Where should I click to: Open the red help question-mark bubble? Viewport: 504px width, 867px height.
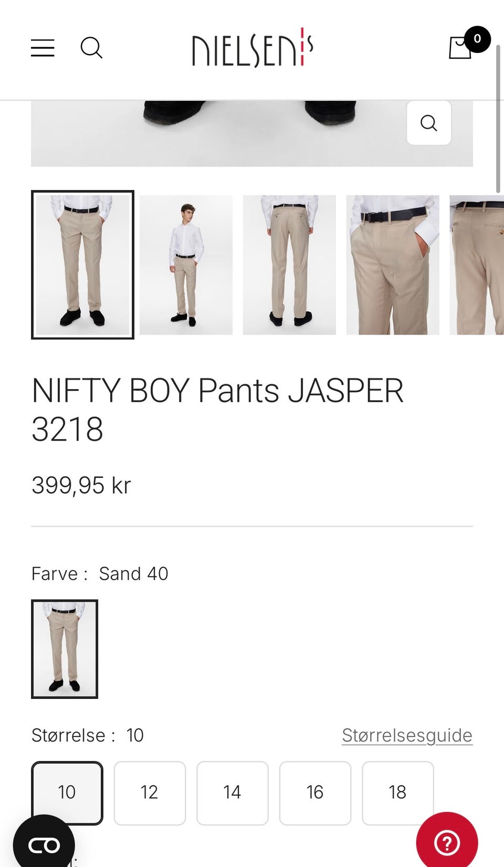pyautogui.click(x=447, y=843)
